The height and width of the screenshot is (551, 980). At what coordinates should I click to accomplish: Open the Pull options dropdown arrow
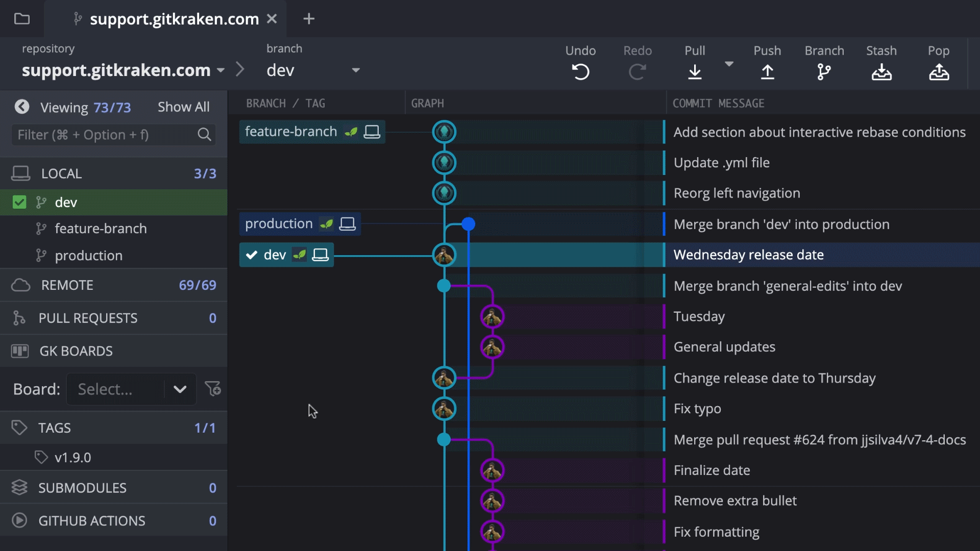[x=729, y=64]
